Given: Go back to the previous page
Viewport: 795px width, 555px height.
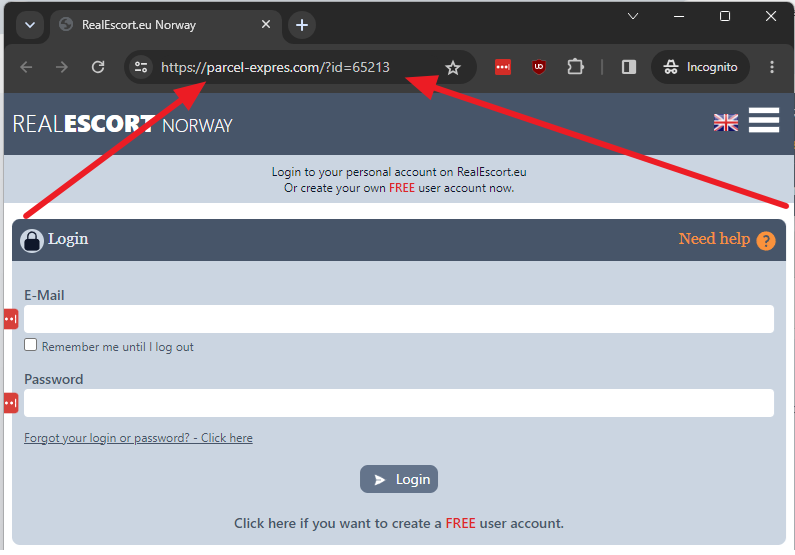Looking at the screenshot, I should tap(26, 67).
